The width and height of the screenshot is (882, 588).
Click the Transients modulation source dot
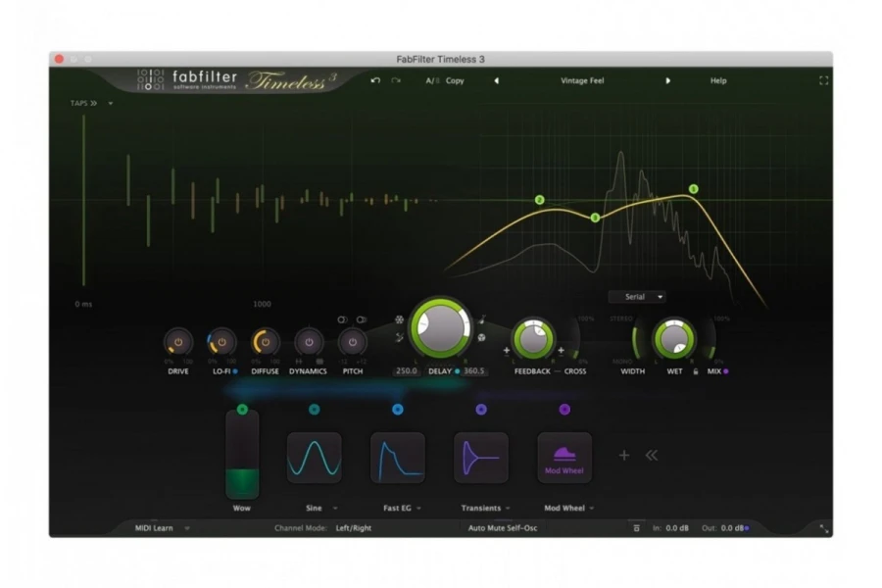point(481,409)
